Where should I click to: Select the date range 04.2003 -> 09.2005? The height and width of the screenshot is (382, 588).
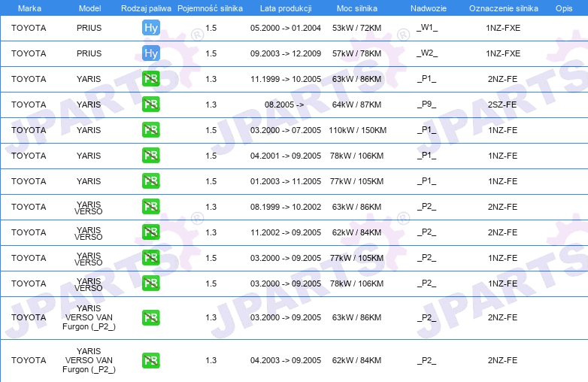click(x=286, y=360)
